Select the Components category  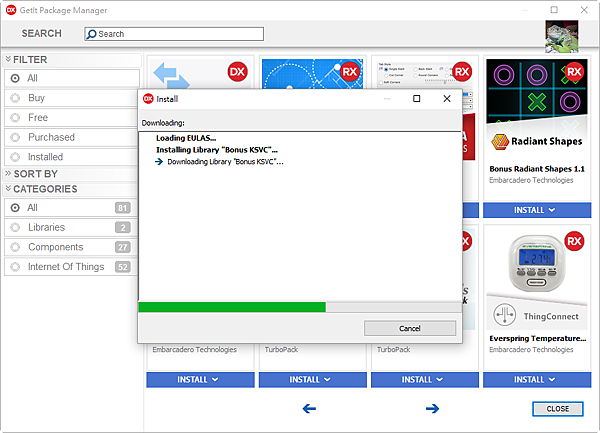point(69,247)
